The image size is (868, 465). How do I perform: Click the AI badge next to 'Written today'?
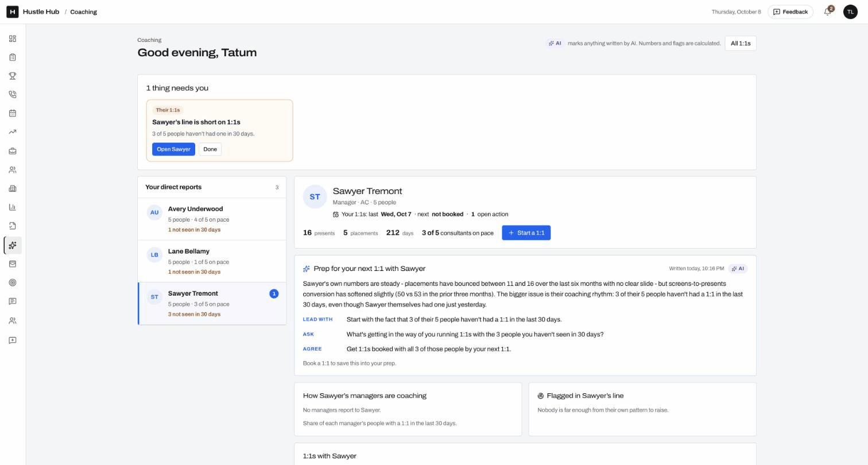[x=738, y=269]
